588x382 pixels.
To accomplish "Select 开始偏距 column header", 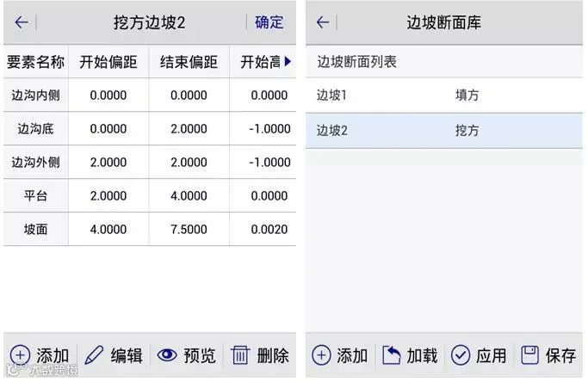I will 108,62.
